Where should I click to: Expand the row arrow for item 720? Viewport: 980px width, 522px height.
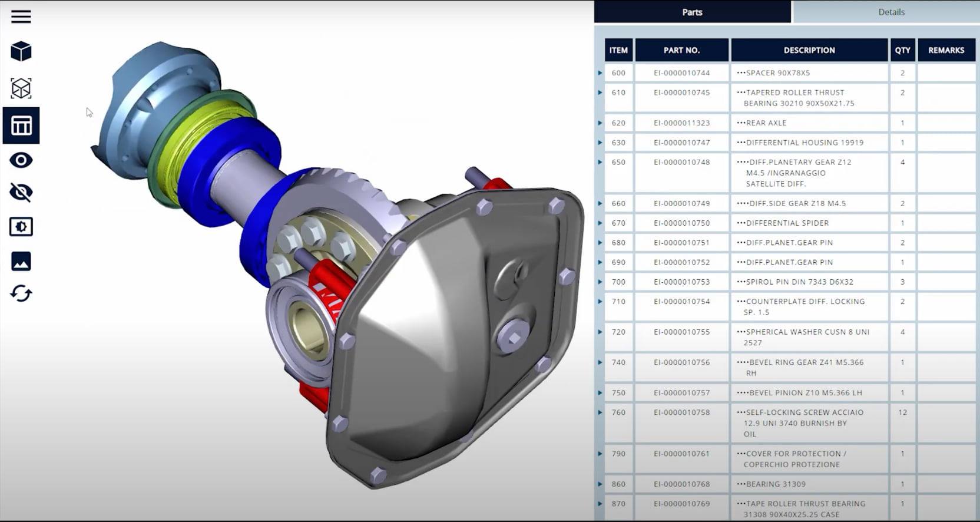click(x=600, y=332)
